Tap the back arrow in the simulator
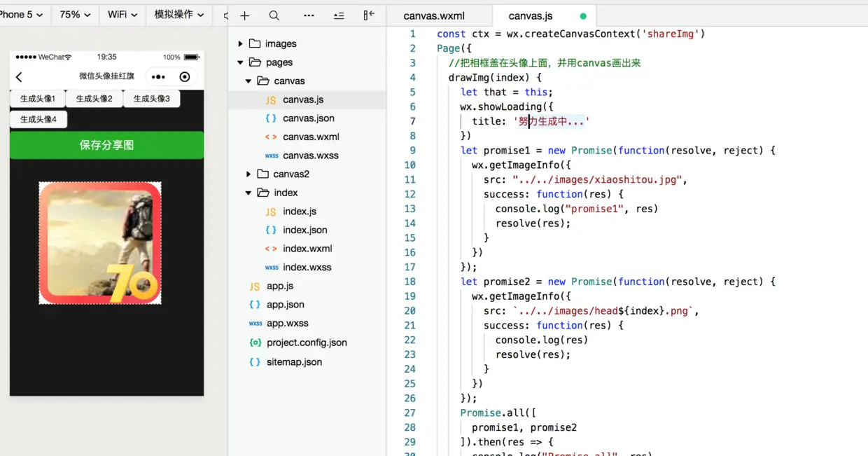868x456 pixels. 19,77
